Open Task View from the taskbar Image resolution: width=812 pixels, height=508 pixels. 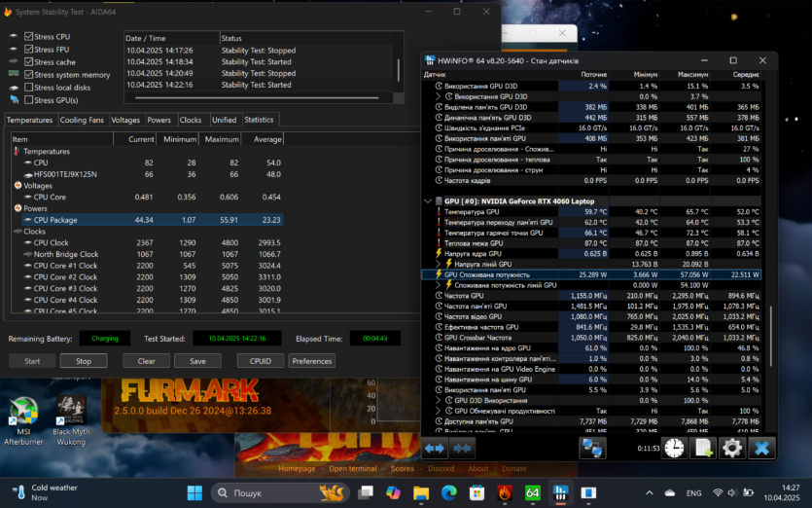tap(365, 493)
